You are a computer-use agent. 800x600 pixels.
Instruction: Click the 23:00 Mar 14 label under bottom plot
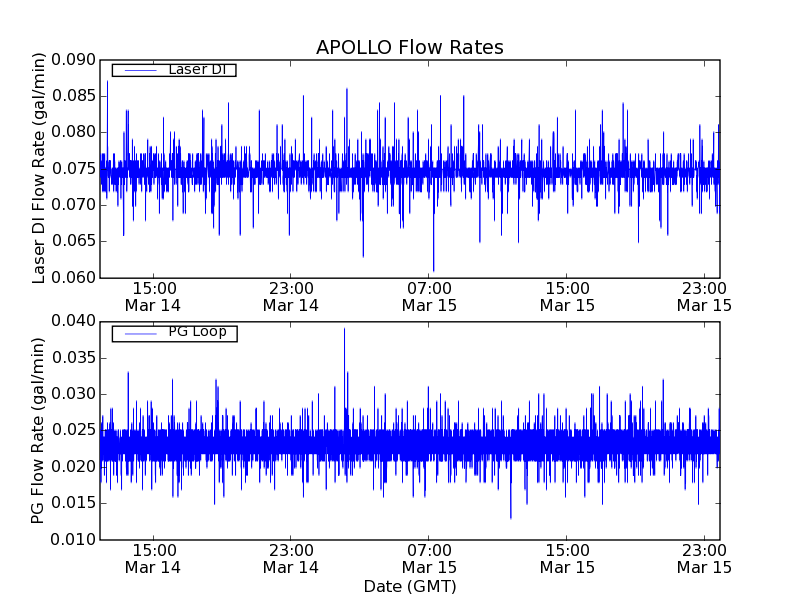point(291,558)
